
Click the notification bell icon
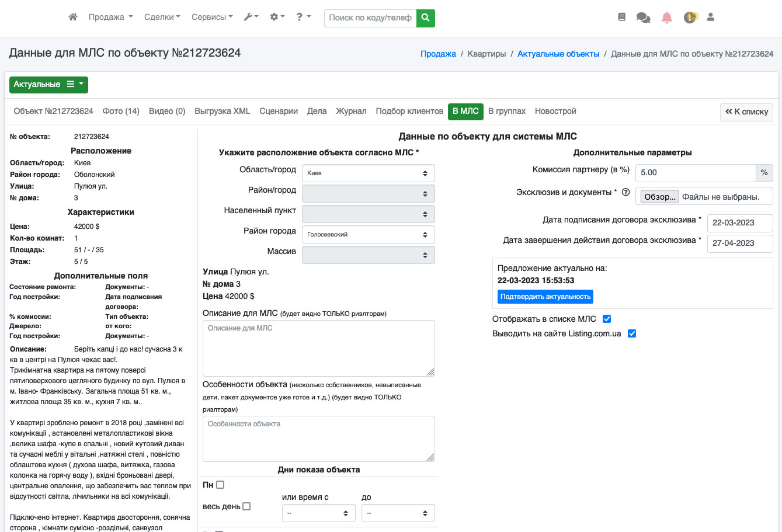point(666,18)
